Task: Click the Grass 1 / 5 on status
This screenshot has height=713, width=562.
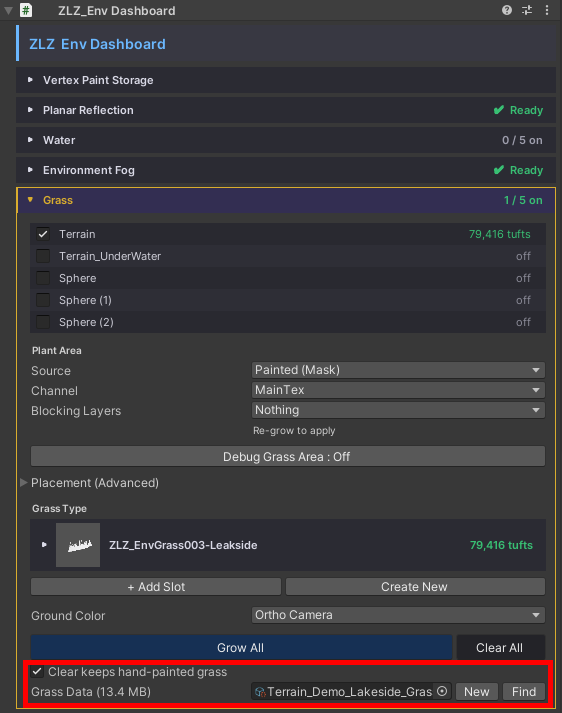Action: [523, 200]
